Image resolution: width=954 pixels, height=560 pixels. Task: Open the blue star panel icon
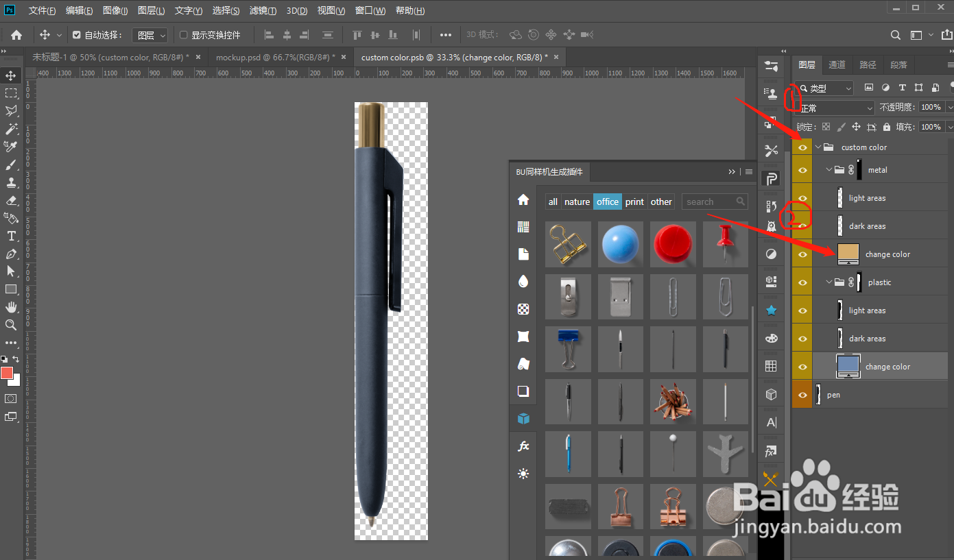coord(771,311)
